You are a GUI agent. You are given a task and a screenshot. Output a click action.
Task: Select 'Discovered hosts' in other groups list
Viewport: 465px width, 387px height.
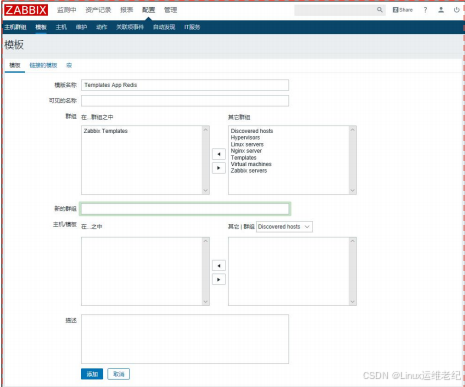[x=252, y=131]
